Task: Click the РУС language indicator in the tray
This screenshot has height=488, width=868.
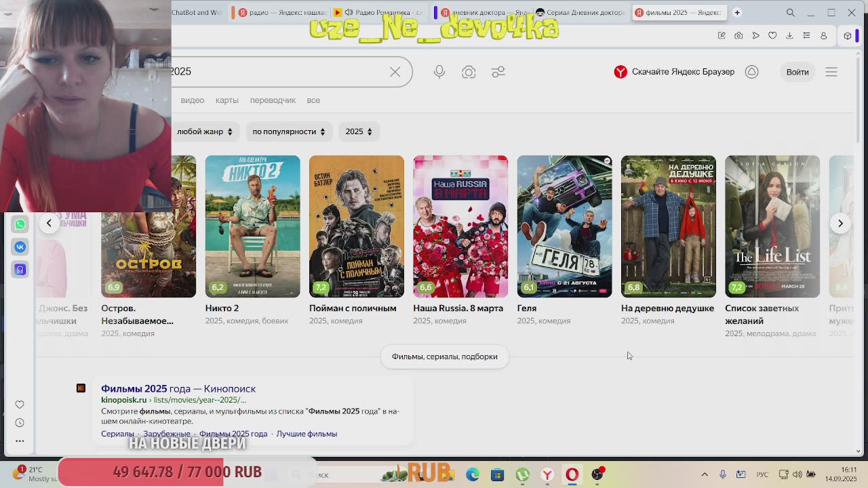Action: pos(762,475)
